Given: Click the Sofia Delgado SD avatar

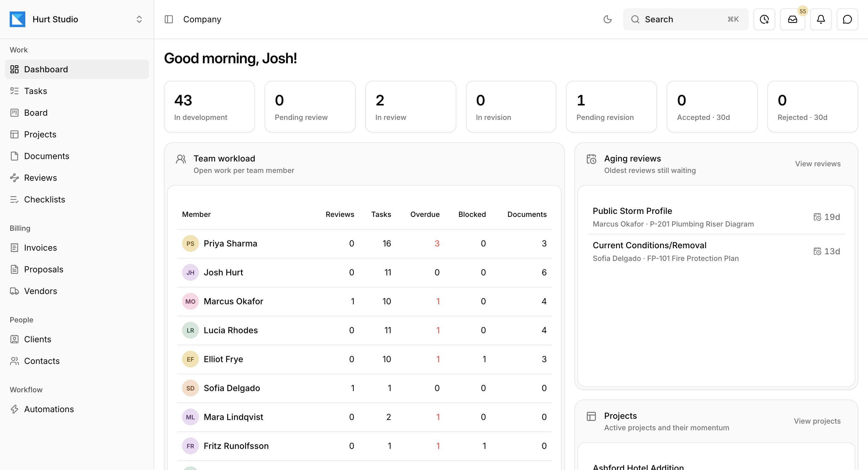Looking at the screenshot, I should point(190,388).
